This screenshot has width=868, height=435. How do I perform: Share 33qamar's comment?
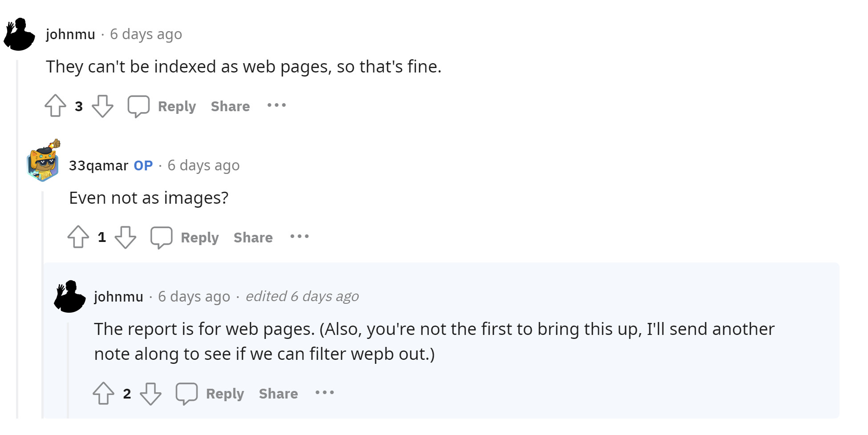tap(252, 237)
